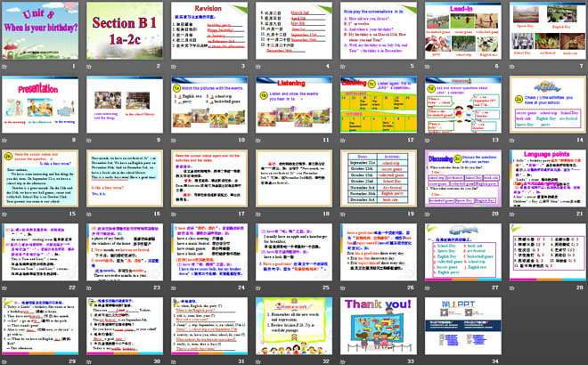Screen dimensions: 588x365
Task: Click the animation star icon under slide 32
Action: pyautogui.click(x=258, y=361)
